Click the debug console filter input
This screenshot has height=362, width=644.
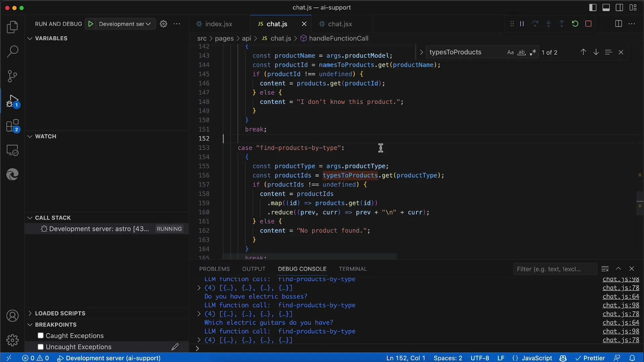[555, 269]
